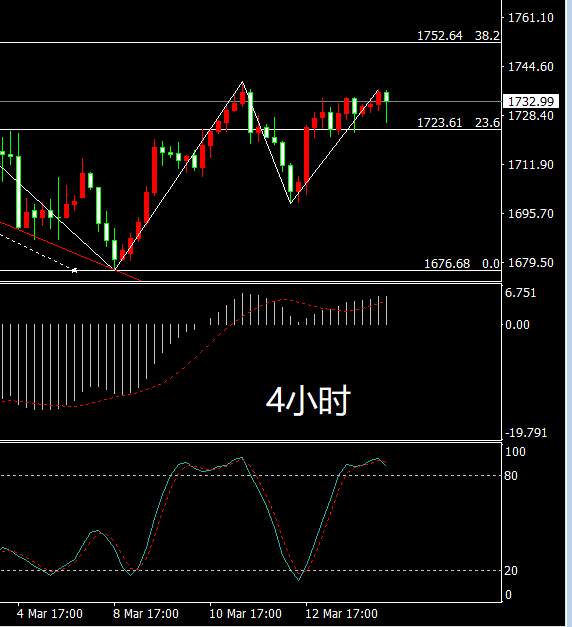
Task: Click the 4小时 timeframe annotation text
Action: (x=308, y=401)
